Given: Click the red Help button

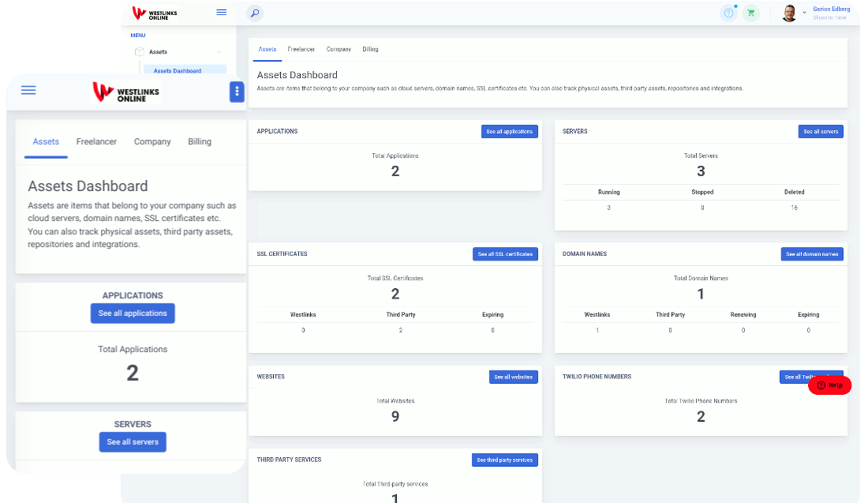Looking at the screenshot, I should click(x=829, y=385).
